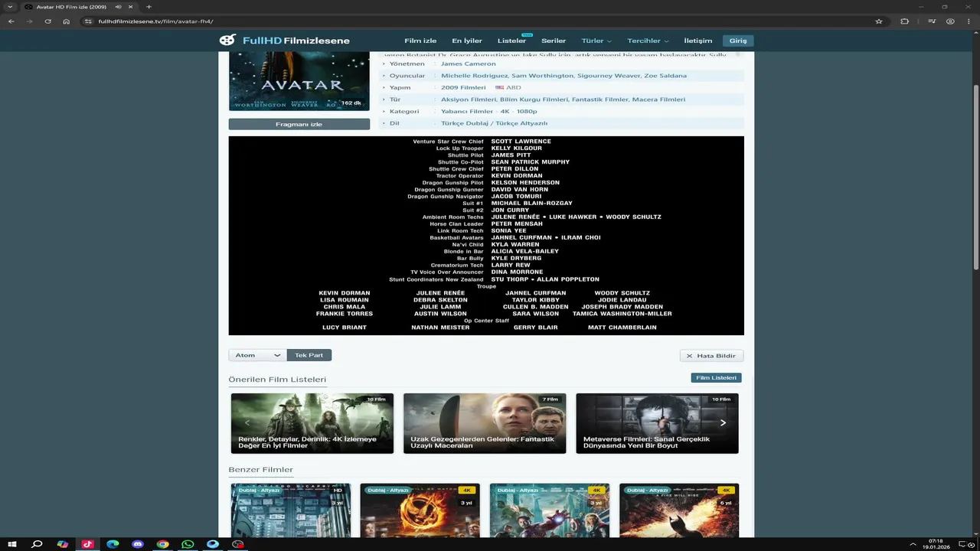Expand the Tercihler dropdown menu

tap(648, 41)
